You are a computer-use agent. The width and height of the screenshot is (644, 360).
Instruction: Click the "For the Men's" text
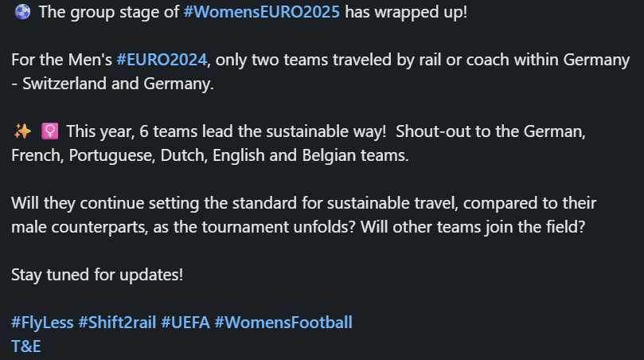[62, 59]
